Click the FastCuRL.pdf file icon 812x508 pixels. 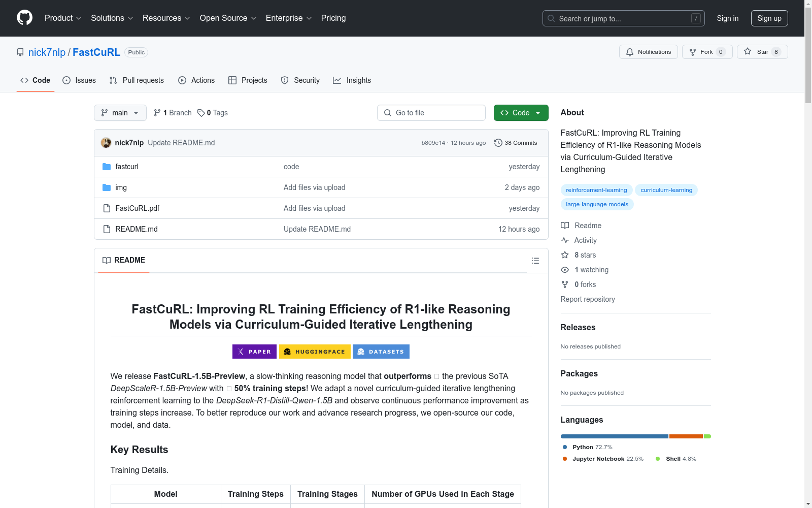(x=107, y=208)
